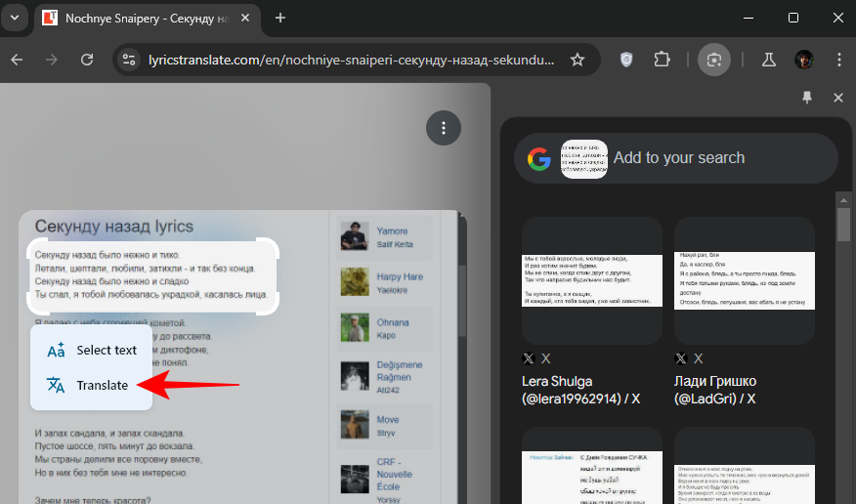Open the user profile avatar
Viewport: 856px width, 504px height.
(x=804, y=60)
